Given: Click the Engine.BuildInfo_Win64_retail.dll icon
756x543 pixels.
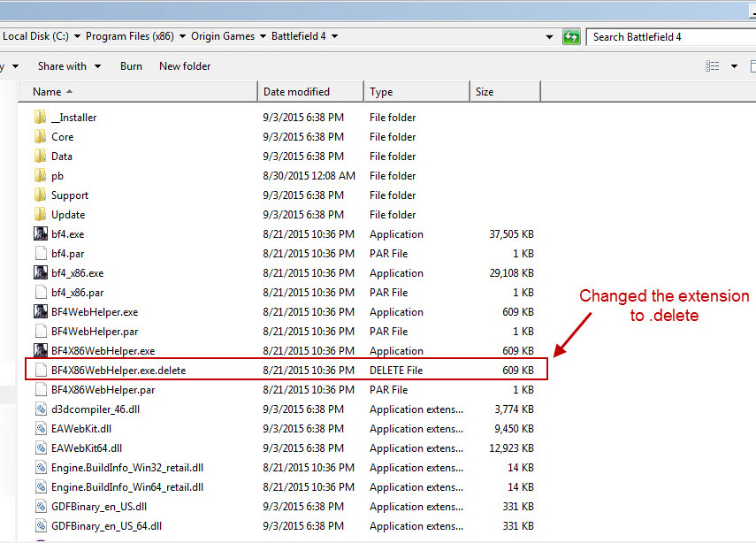Looking at the screenshot, I should tap(41, 486).
